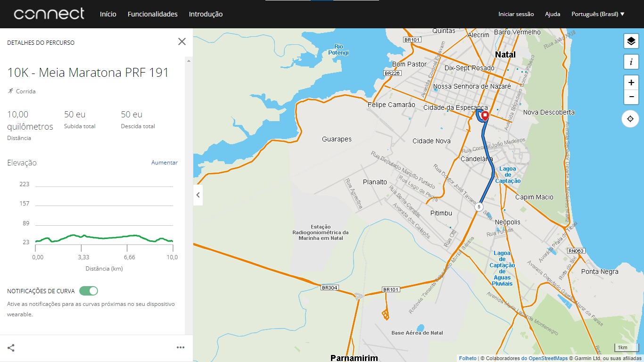
Task: Click the Garmin Connect logo
Action: (x=49, y=14)
